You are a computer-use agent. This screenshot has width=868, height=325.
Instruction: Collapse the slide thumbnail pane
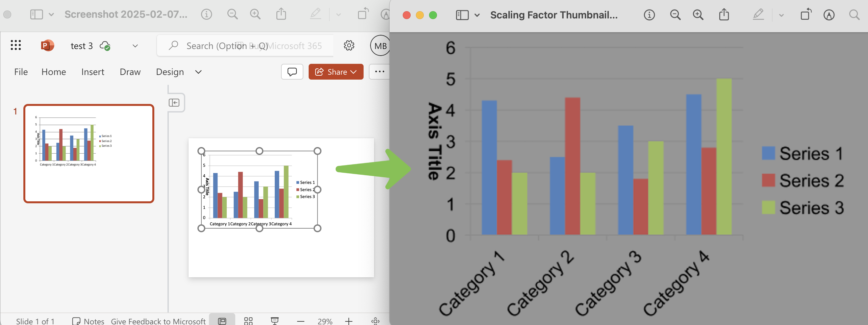tap(174, 103)
